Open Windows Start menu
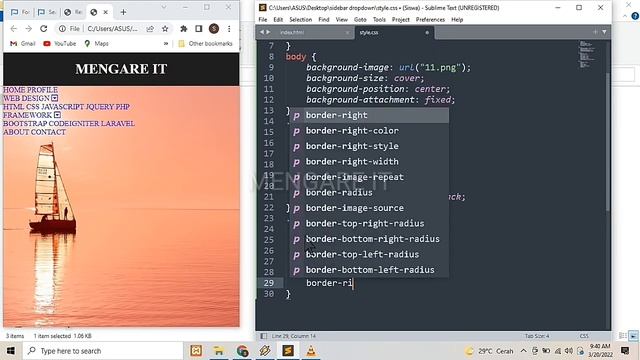 click(11, 351)
